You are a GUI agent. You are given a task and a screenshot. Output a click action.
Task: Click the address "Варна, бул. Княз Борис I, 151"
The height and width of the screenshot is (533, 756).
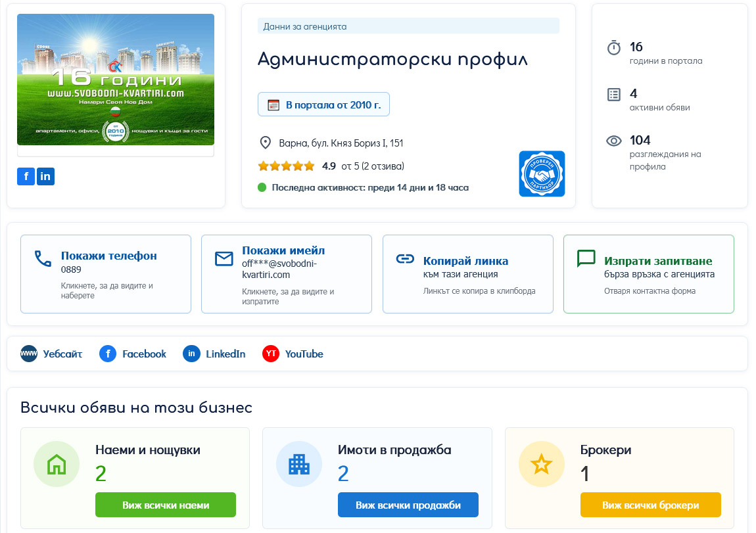[341, 143]
